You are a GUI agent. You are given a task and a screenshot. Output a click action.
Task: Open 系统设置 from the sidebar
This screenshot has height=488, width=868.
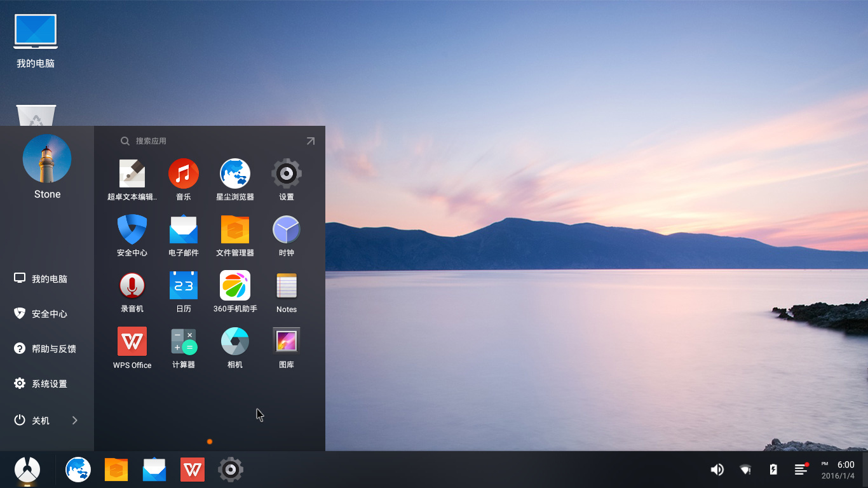(x=47, y=384)
